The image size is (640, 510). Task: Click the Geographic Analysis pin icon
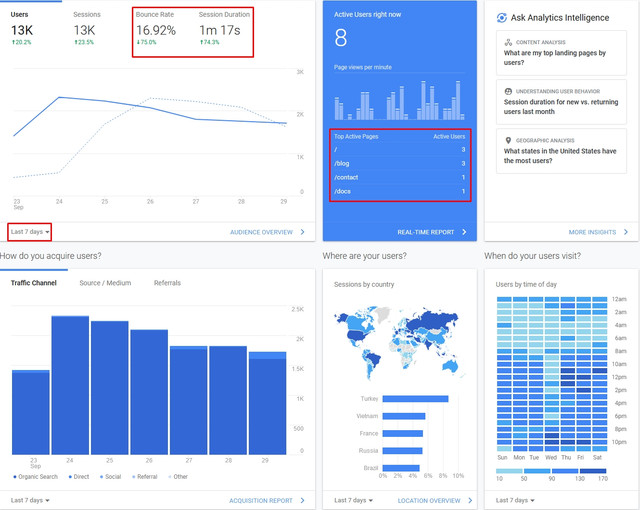click(x=508, y=140)
